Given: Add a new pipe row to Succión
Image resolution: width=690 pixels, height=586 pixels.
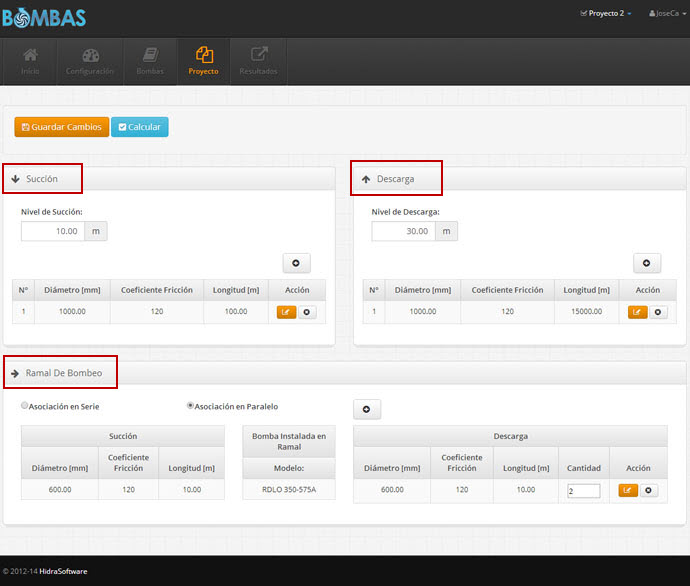Looking at the screenshot, I should 296,263.
